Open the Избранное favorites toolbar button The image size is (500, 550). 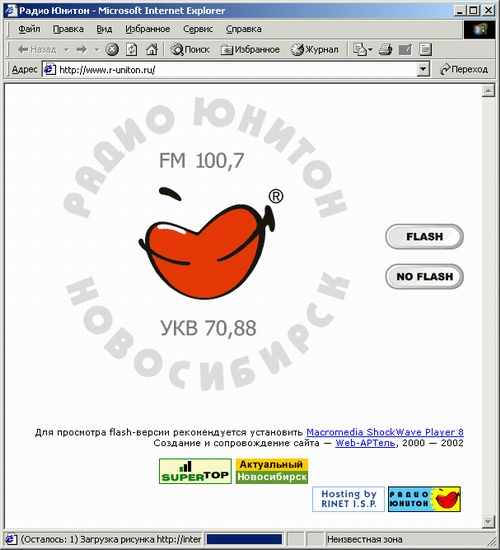coord(250,49)
